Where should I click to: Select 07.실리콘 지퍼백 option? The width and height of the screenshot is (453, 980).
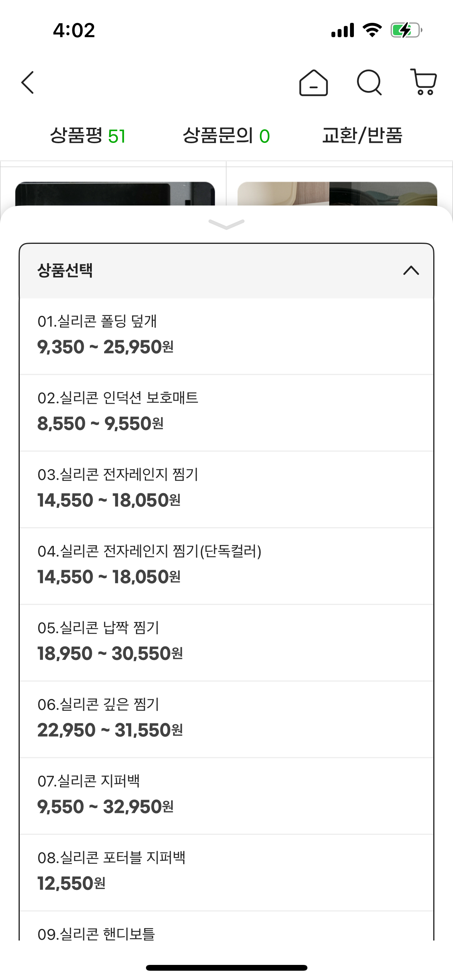tap(226, 795)
